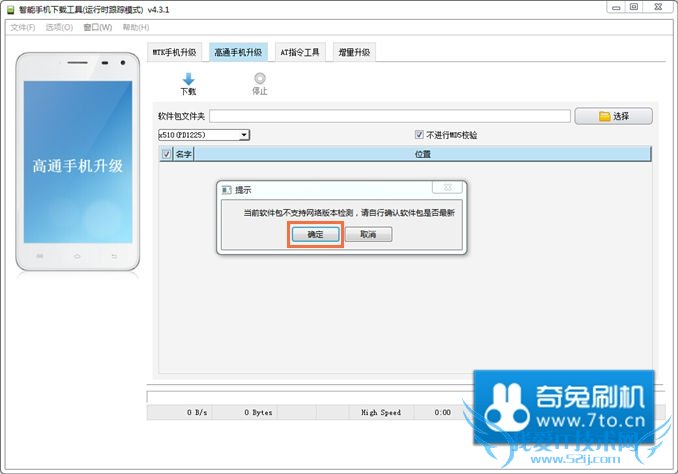Toggle the select-all checkbox beside 名字
The height and width of the screenshot is (474, 678).
(166, 154)
